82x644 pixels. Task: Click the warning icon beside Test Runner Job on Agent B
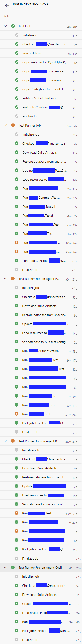pyautogui.click(x=13, y=441)
